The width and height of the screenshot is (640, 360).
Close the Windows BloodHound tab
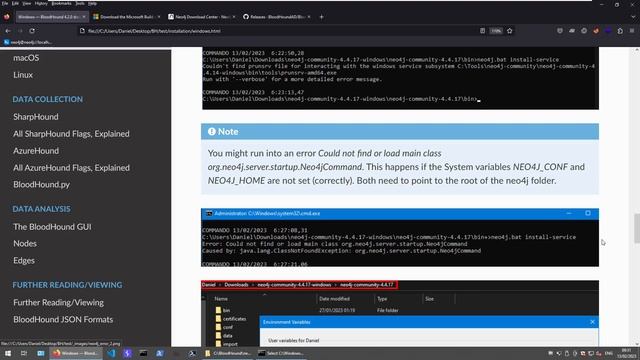(84, 17)
